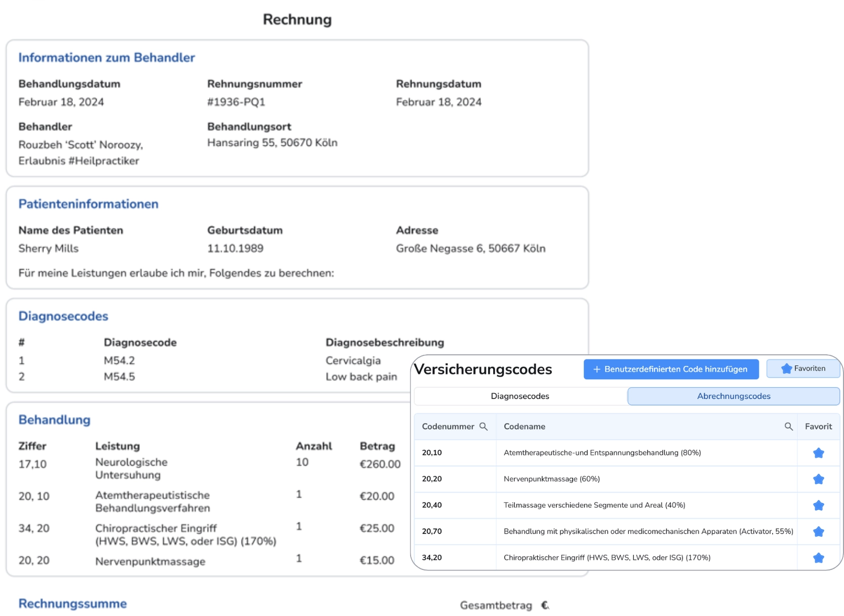The width and height of the screenshot is (844, 616).
Task: Select the 20,20 Nervenpunktmassage row
Action: click(552, 479)
